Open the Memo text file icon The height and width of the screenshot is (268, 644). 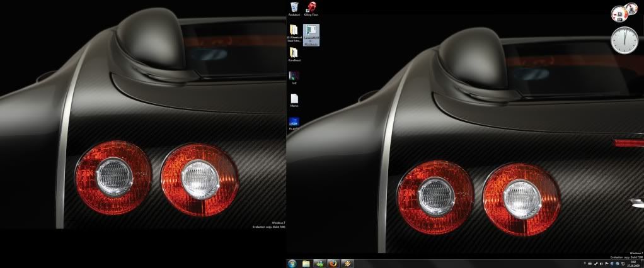294,101
